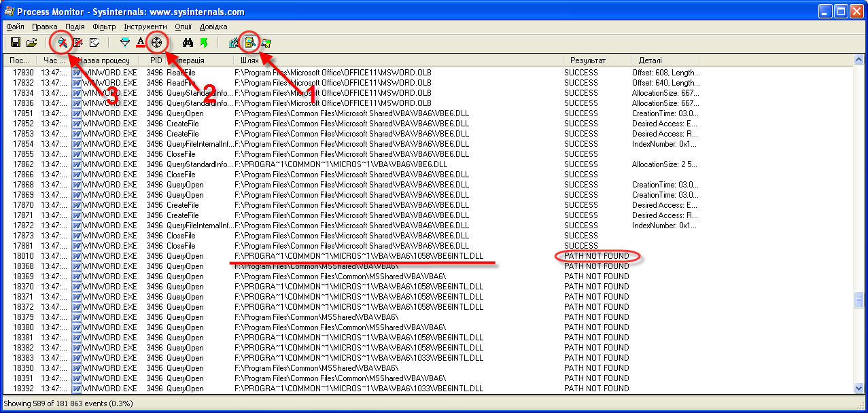Click the Результат column header
The width and height of the screenshot is (868, 413).
point(597,60)
